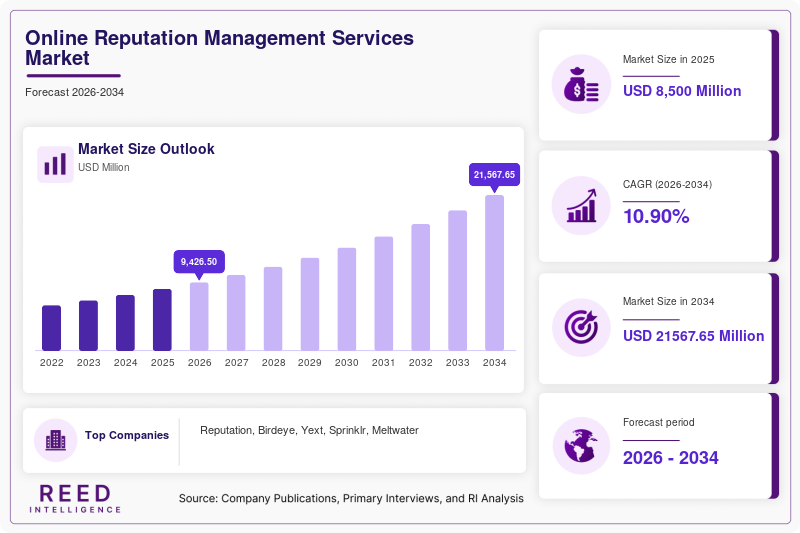The image size is (800, 533).
Task: Click the 'Online Reputation Management Services Market' title
Action: click(x=219, y=48)
